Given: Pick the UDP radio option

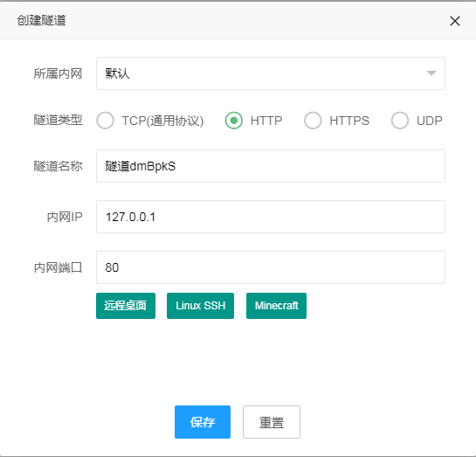Looking at the screenshot, I should pos(400,121).
